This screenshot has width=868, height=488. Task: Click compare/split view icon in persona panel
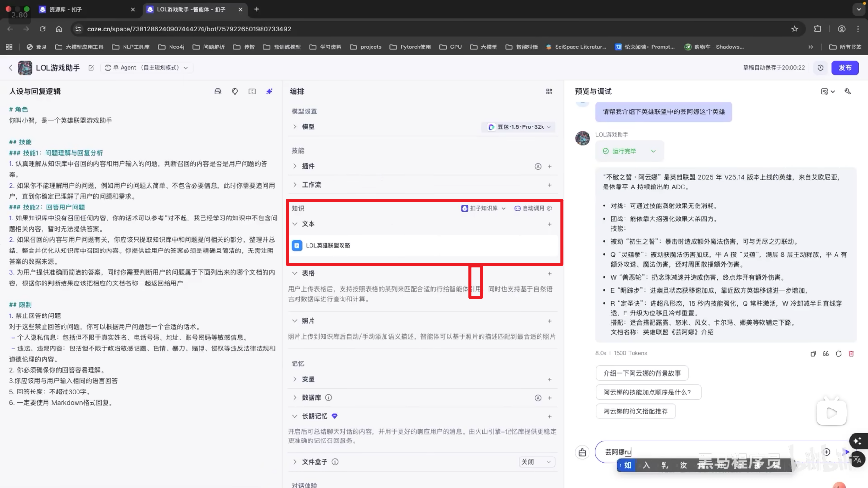click(x=252, y=91)
